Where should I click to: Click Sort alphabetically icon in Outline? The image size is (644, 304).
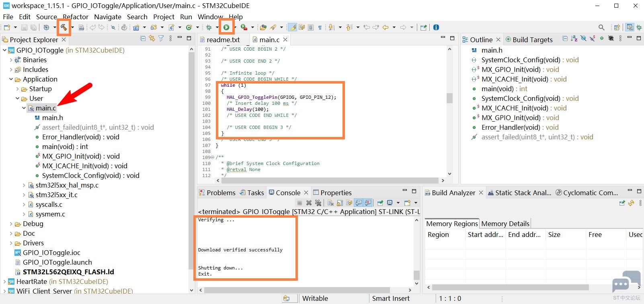pyautogui.click(x=574, y=39)
